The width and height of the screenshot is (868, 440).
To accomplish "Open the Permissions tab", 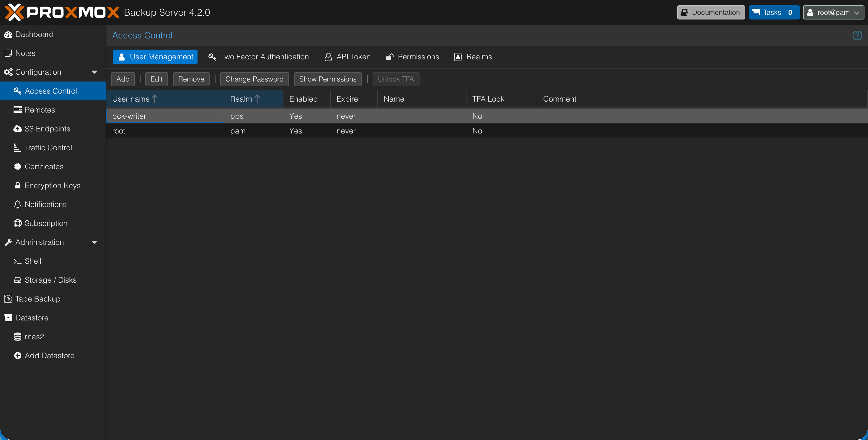I will point(412,57).
